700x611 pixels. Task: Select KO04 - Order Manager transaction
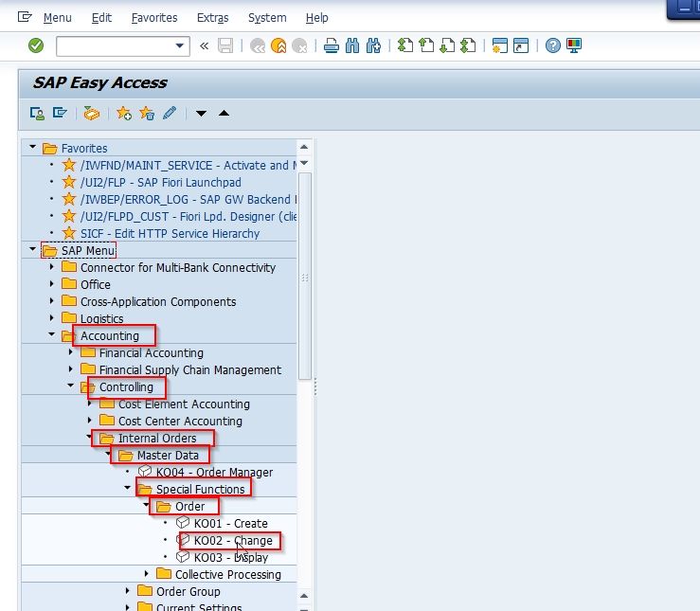click(x=214, y=472)
